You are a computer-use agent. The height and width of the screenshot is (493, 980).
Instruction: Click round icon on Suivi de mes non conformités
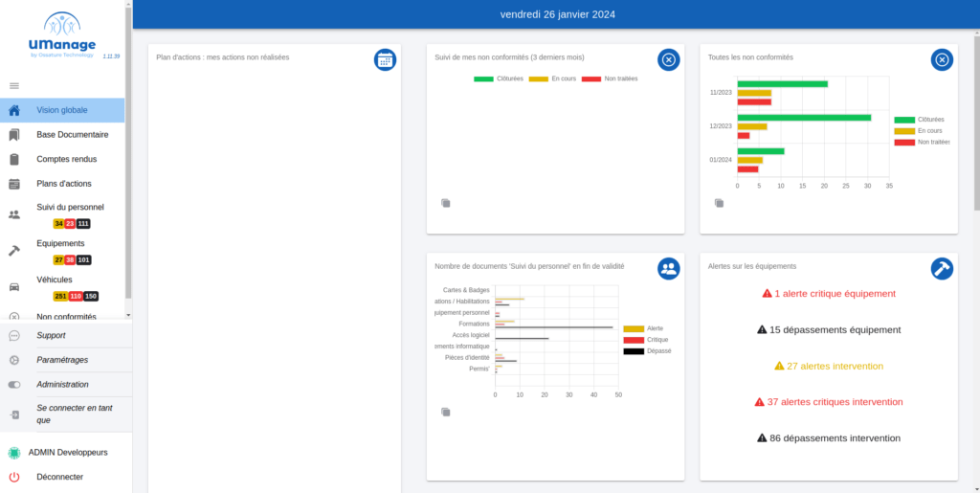(669, 60)
